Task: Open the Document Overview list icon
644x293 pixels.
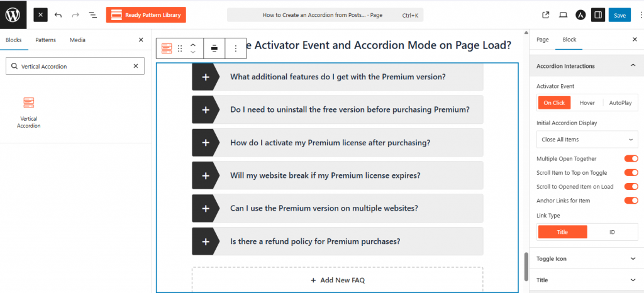Action: coord(92,14)
